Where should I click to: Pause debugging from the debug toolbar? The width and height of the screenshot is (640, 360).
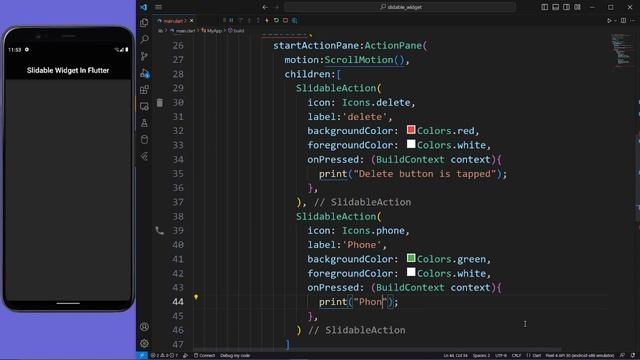(231, 20)
